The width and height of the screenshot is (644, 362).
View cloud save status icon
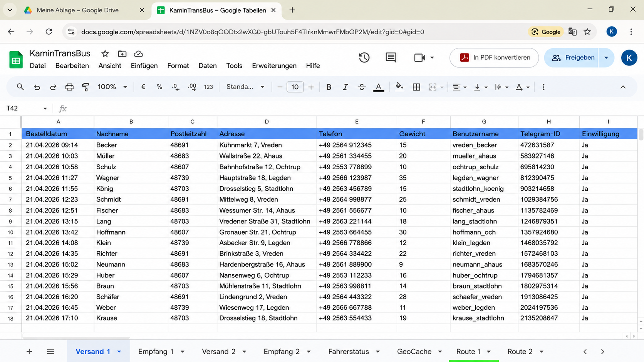[x=138, y=54]
